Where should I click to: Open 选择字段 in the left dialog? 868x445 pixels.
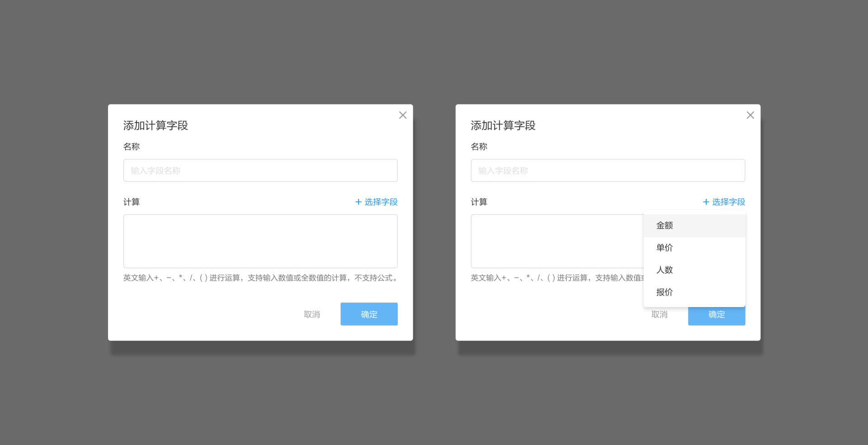(376, 202)
